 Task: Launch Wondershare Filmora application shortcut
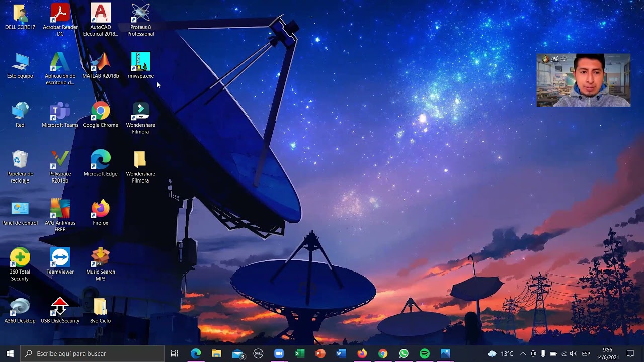(x=140, y=118)
